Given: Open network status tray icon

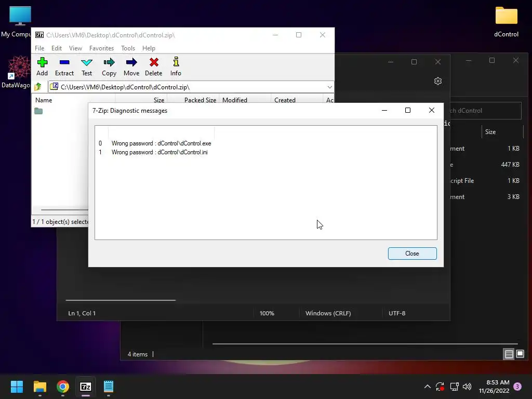Looking at the screenshot, I should point(454,387).
